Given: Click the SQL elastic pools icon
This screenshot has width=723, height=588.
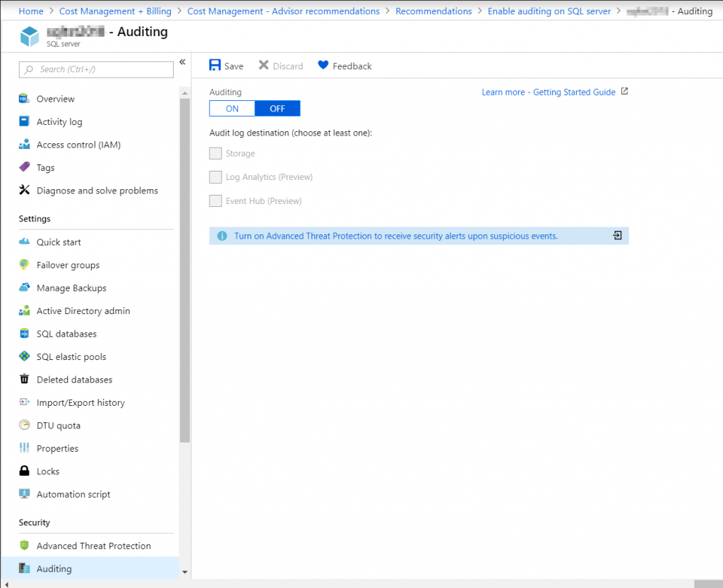Looking at the screenshot, I should (24, 356).
